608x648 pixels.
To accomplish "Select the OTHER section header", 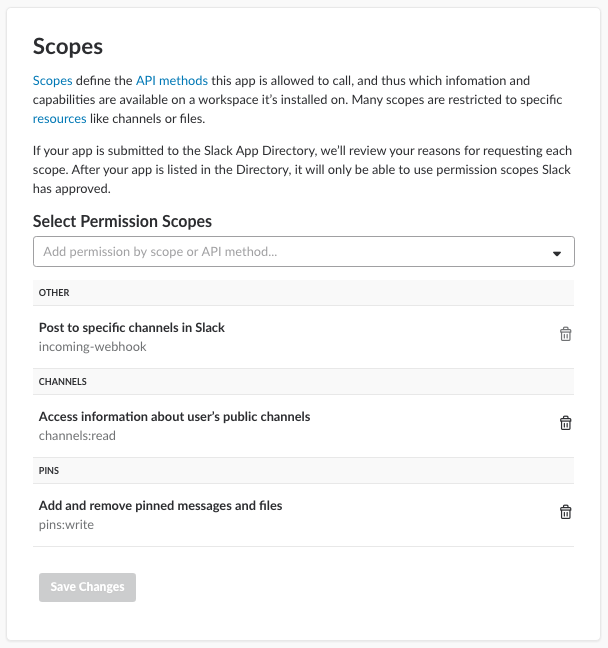I will click(303, 293).
